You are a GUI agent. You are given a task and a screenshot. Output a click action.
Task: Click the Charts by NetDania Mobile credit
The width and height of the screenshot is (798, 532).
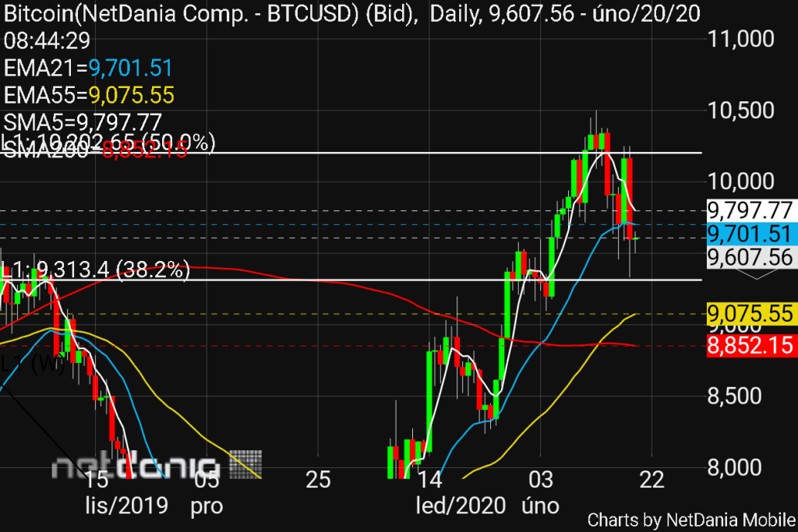coord(691,520)
